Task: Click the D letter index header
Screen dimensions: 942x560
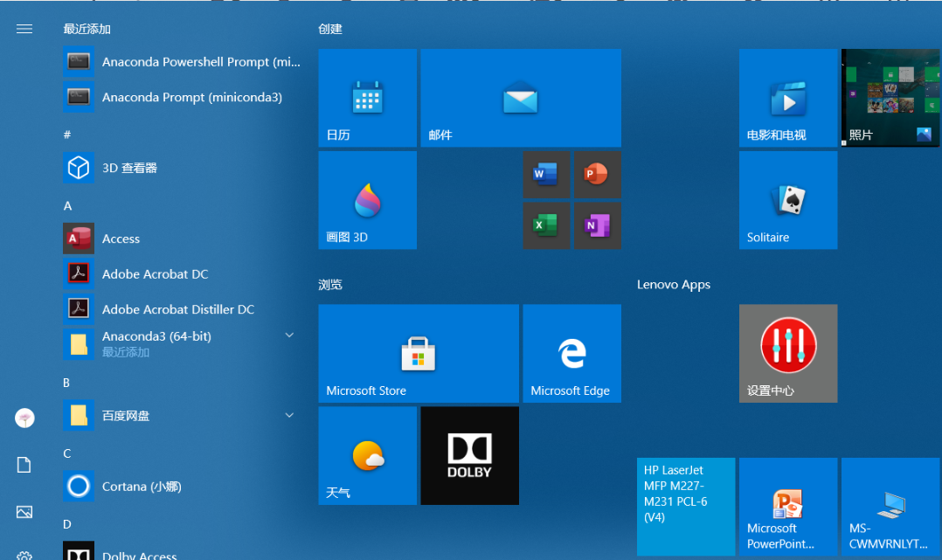Action: tap(67, 524)
